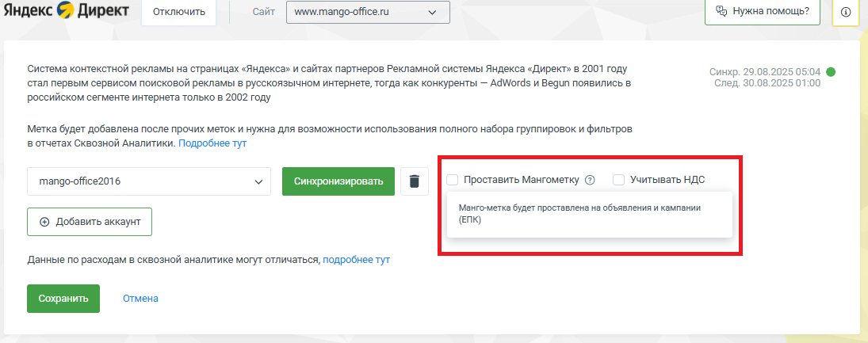The width and height of the screenshot is (868, 343).
Task: Tick the Учитывать НДС checkbox
Action: point(619,180)
